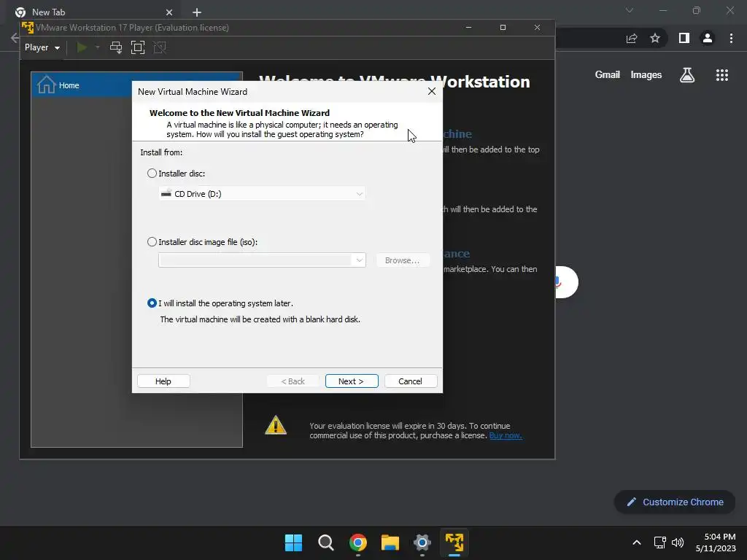The height and width of the screenshot is (560, 747).
Task: Bookmark this tab star icon
Action: pyautogui.click(x=655, y=38)
